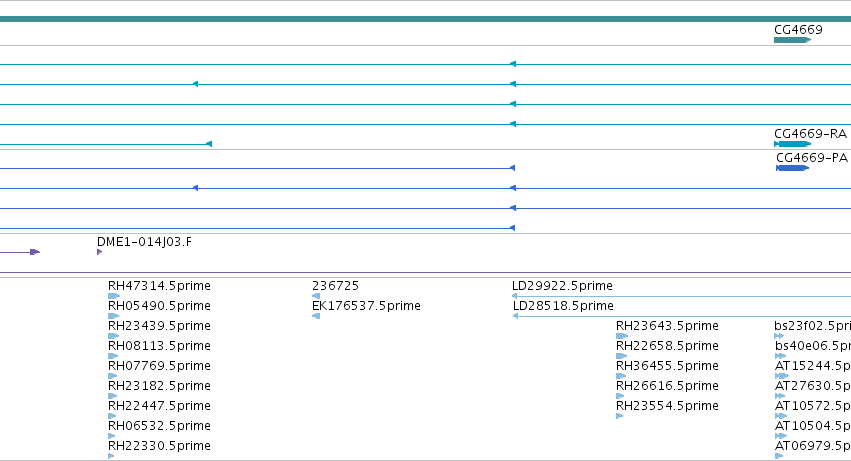Select the AT27630.5prime label
851x461 pixels.
point(813,386)
